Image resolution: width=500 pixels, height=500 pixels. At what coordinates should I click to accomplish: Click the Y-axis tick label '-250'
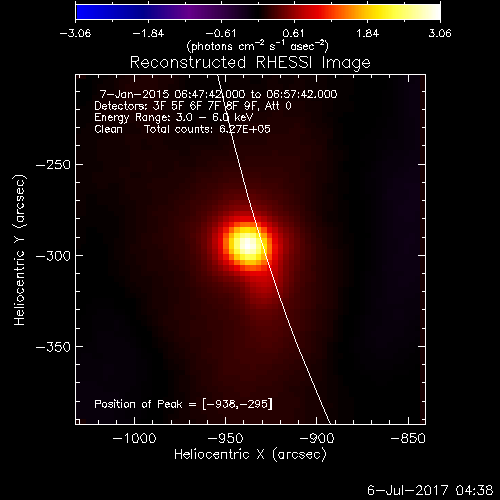coord(53,165)
